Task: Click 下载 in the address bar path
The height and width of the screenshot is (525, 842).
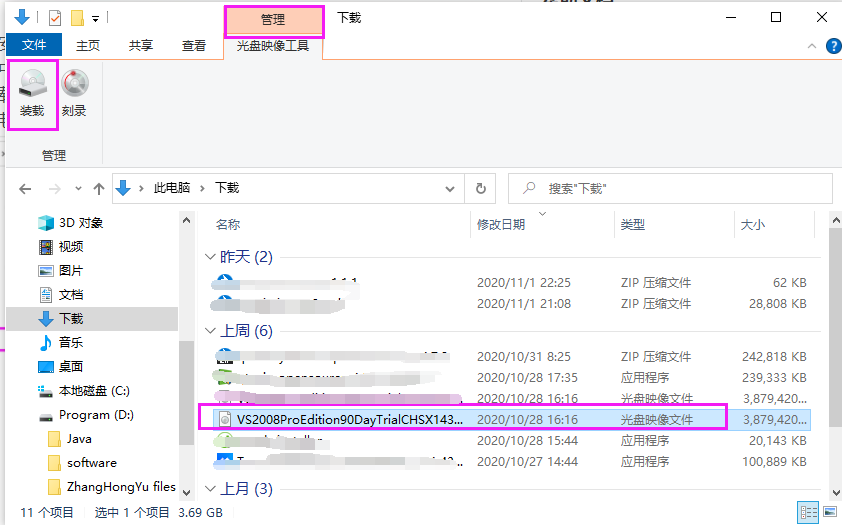Action: (227, 188)
